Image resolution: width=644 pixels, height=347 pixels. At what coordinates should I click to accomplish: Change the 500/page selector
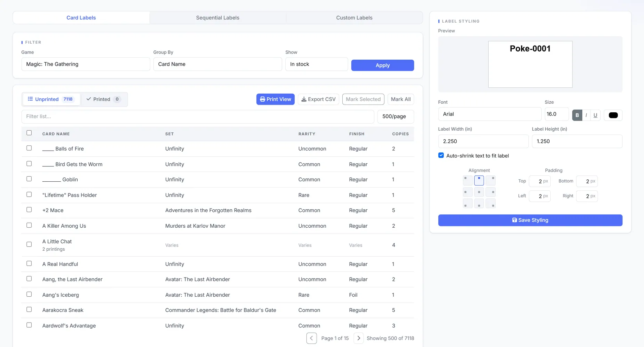pos(396,117)
